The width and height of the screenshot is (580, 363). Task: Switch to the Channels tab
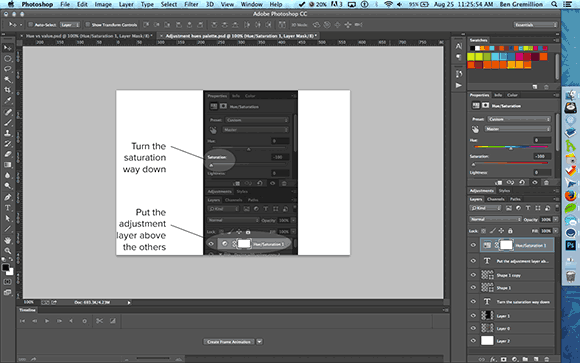tap(496, 199)
